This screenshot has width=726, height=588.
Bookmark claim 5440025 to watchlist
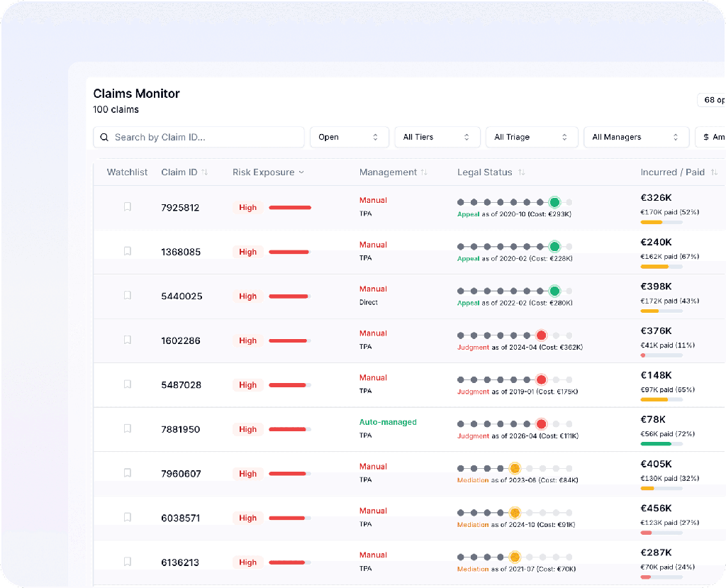point(128,295)
